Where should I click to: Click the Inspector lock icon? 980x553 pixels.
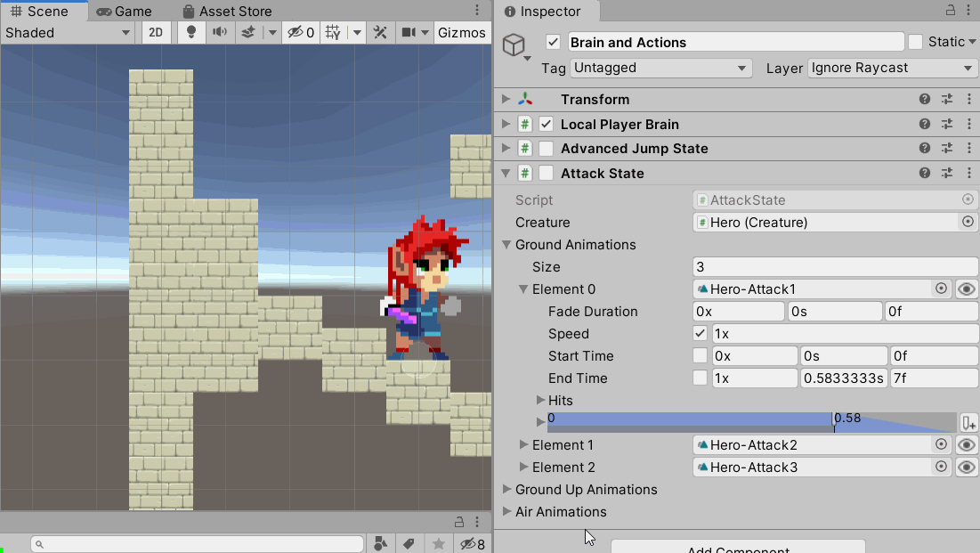point(952,12)
